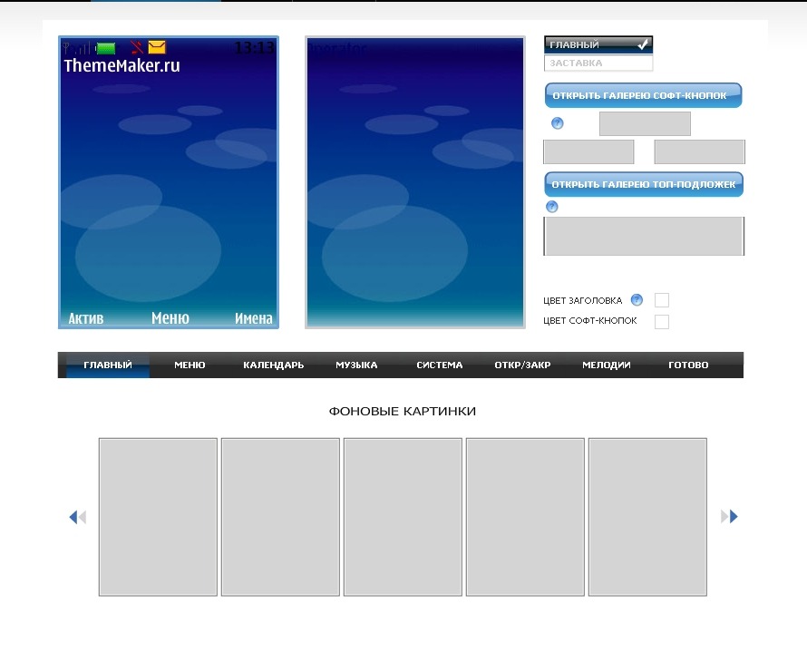Switch to the СИСТЕМА tab
Viewport: 807px width, 672px height.
click(x=440, y=365)
